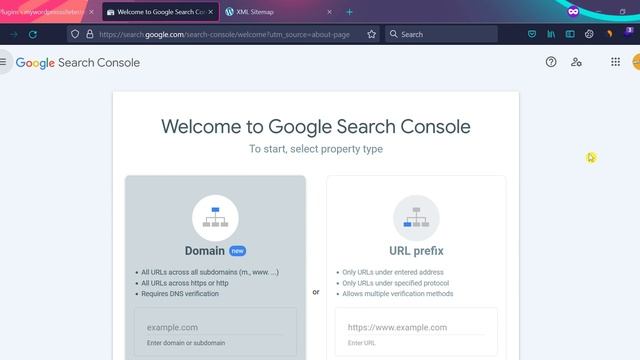Viewport: 640px width, 360px height.
Task: Bookmark this page with star icon
Action: tap(371, 35)
